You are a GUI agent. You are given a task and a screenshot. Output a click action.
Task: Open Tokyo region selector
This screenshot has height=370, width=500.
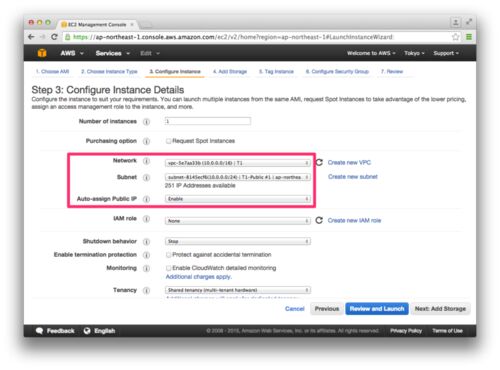(x=414, y=53)
